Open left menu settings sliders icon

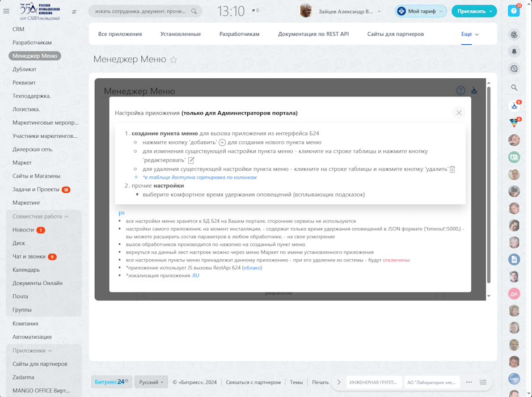pyautogui.click(x=74, y=11)
